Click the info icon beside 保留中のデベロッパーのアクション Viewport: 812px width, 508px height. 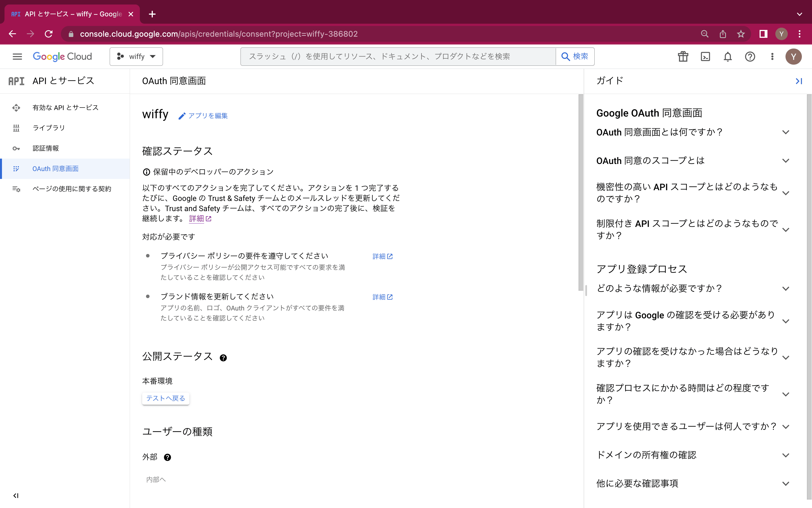146,172
